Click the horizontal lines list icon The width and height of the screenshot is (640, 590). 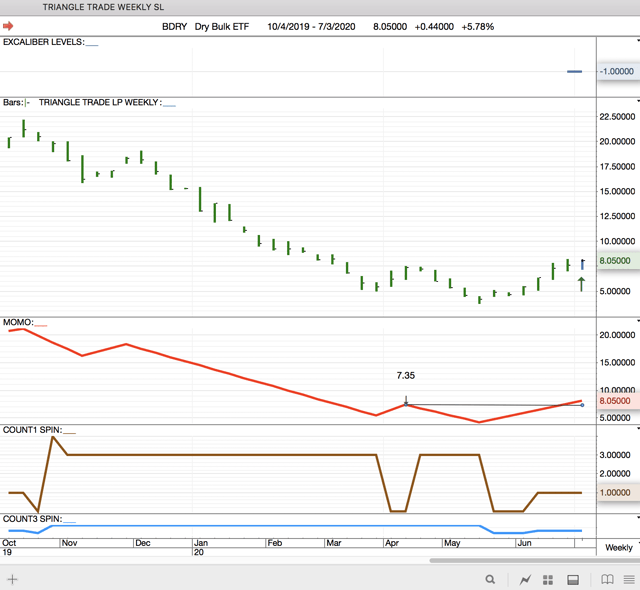[629, 579]
